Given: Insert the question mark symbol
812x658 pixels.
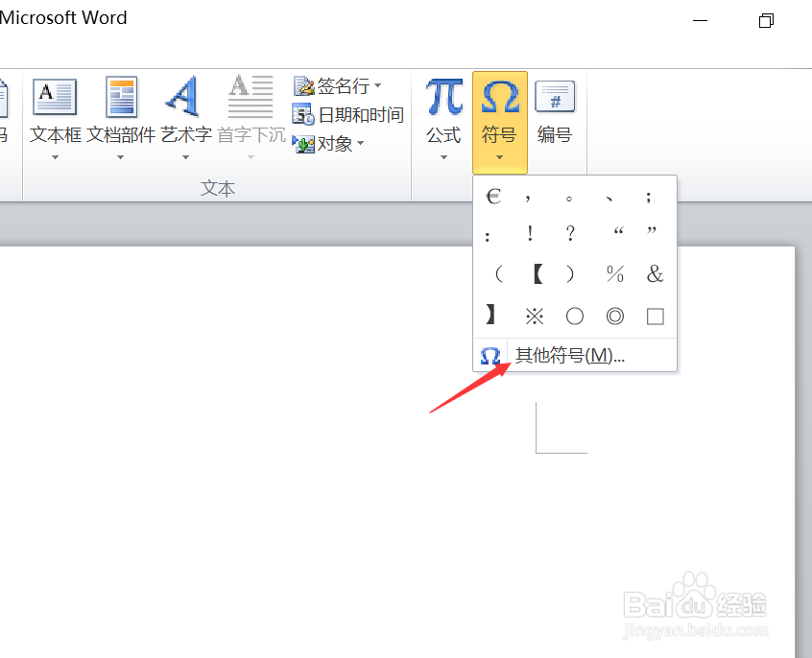Looking at the screenshot, I should [570, 234].
